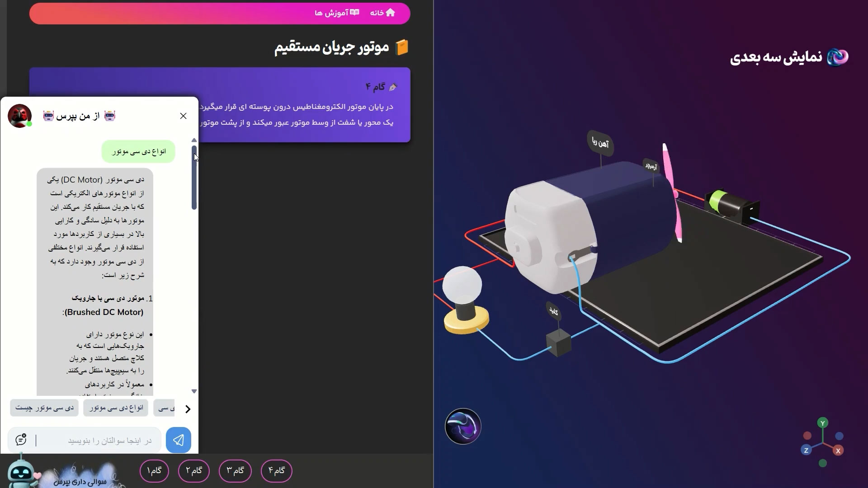
Task: Expand more suggestion chips with the arrow
Action: pyautogui.click(x=189, y=409)
